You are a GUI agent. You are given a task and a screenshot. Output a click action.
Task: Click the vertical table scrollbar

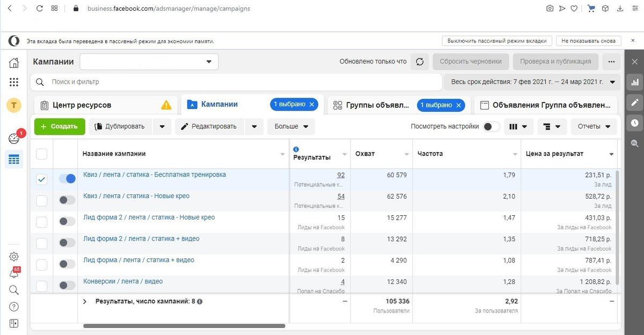(618, 228)
